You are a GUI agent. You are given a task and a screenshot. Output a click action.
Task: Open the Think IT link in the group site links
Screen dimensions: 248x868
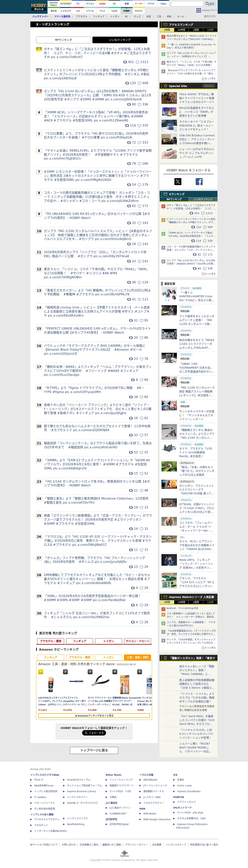click(39, 780)
